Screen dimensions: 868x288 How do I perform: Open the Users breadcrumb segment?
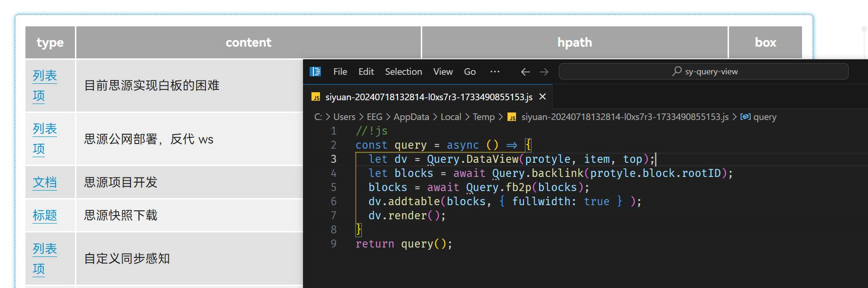click(344, 117)
